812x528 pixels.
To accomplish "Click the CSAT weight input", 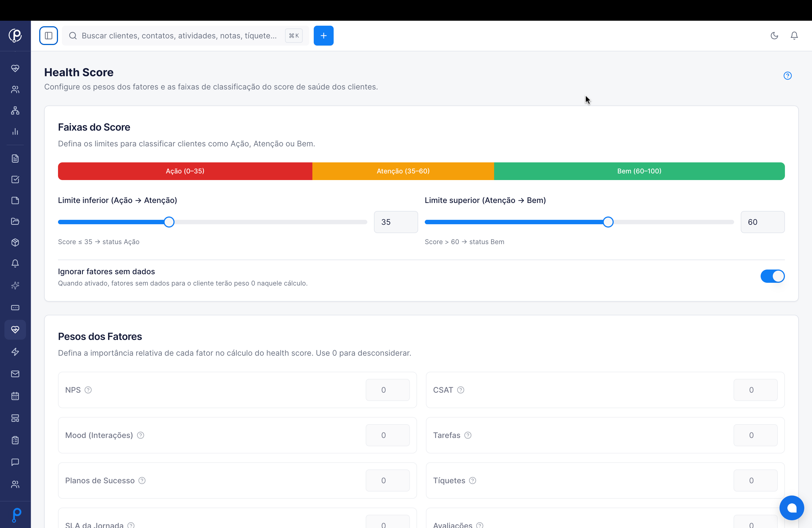I will 755,390.
